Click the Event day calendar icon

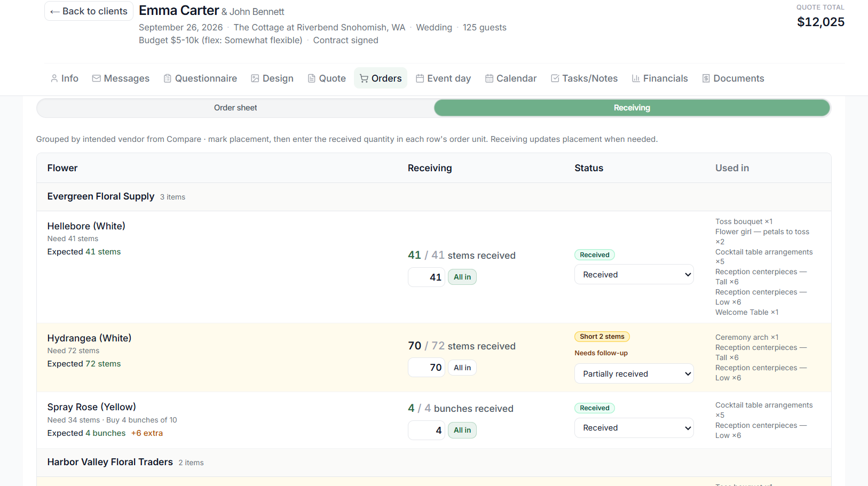(x=420, y=78)
